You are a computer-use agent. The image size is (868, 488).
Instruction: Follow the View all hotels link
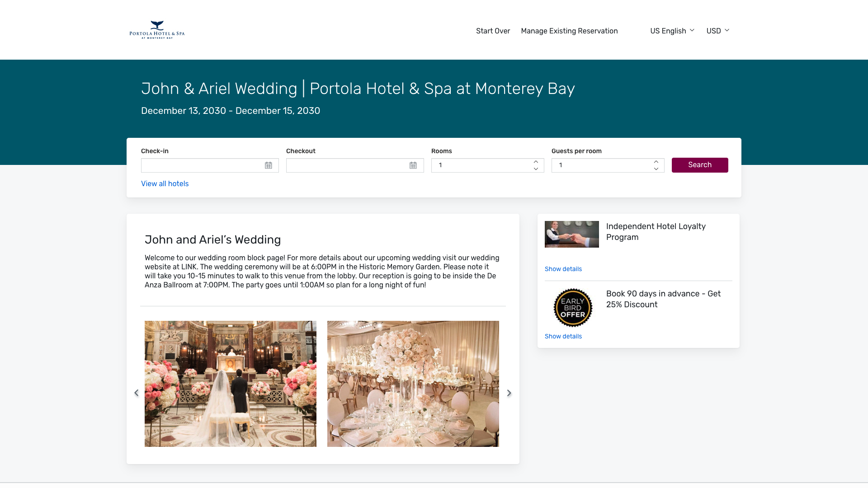[x=165, y=183]
